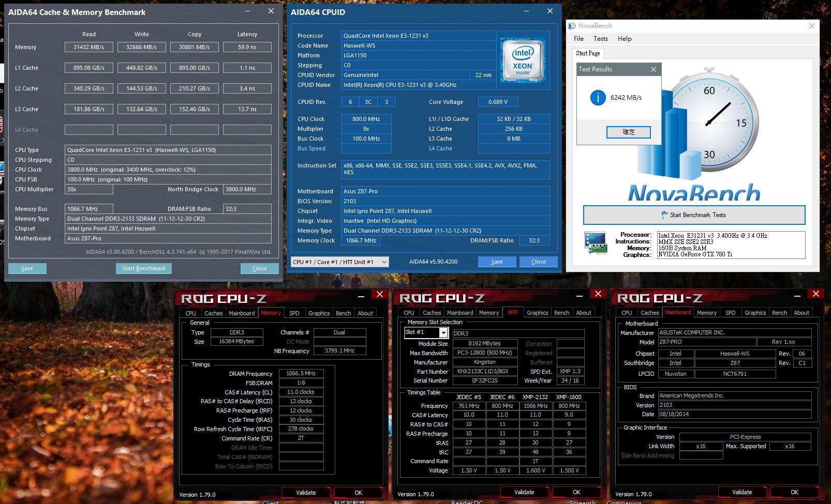Open Mainboard tab in CPU-Z Memory window
Screen dimensions: 831x504
click(242, 313)
